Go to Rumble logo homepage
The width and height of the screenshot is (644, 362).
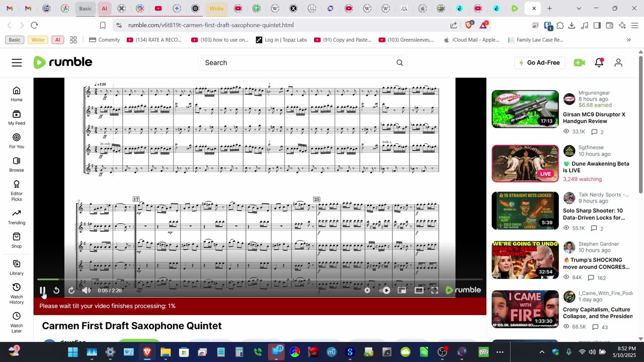tap(63, 62)
